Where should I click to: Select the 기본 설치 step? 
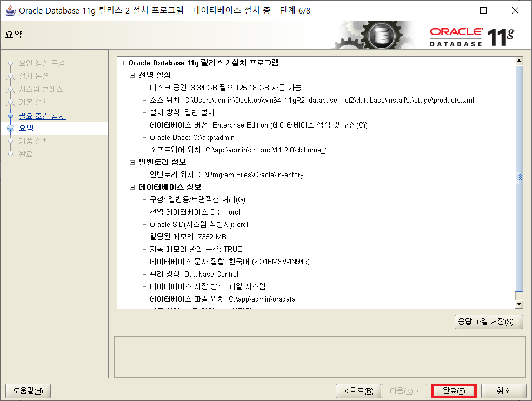coord(34,102)
